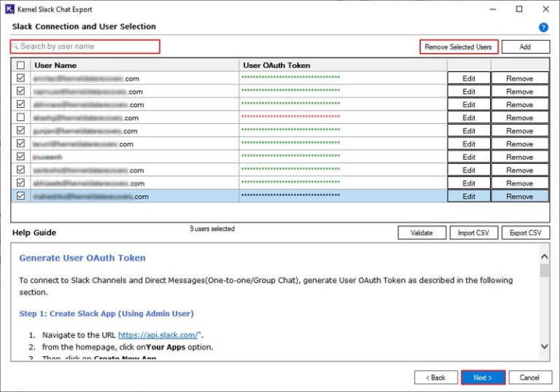Click the Export CSV button
The width and height of the screenshot is (560, 392).
coord(525,233)
